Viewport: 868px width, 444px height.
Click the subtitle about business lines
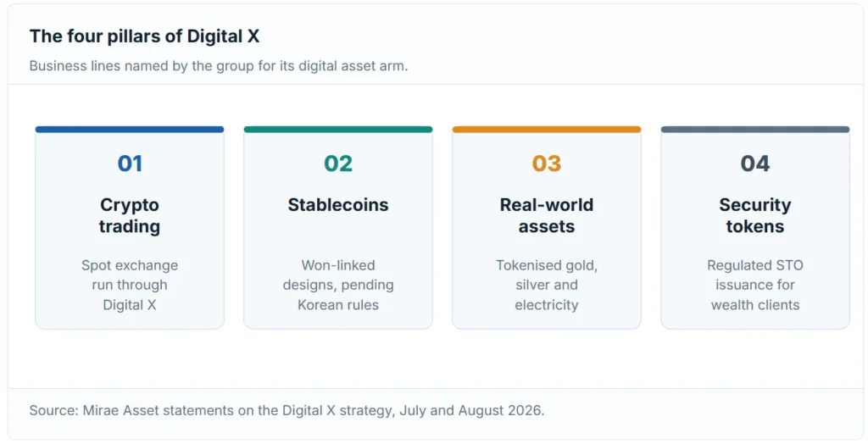(x=219, y=66)
